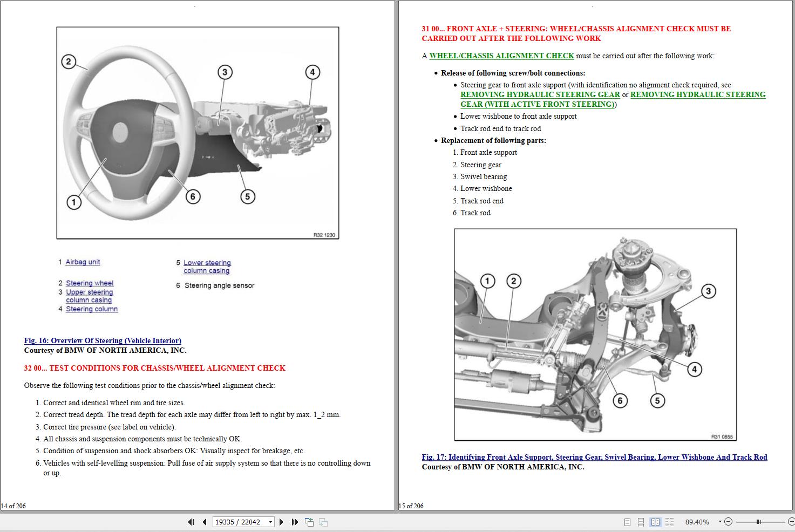Click text Correct tire pressure line
Image resolution: width=795 pixels, height=532 pixels.
point(110,427)
